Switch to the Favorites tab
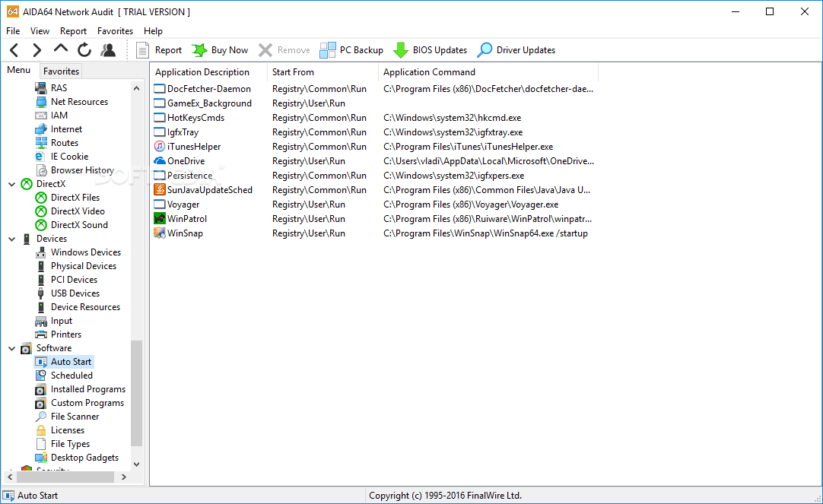Viewport: 823px width, 504px height. (x=61, y=71)
